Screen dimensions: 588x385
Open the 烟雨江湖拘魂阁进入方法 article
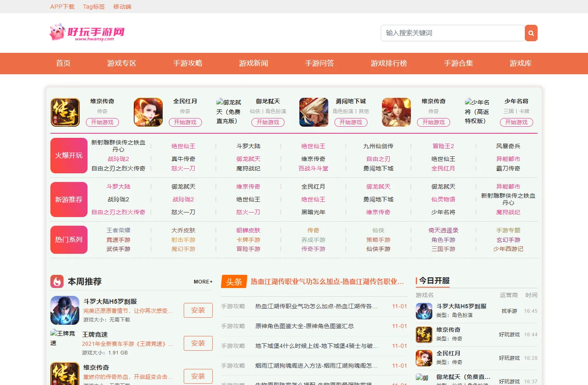316,366
